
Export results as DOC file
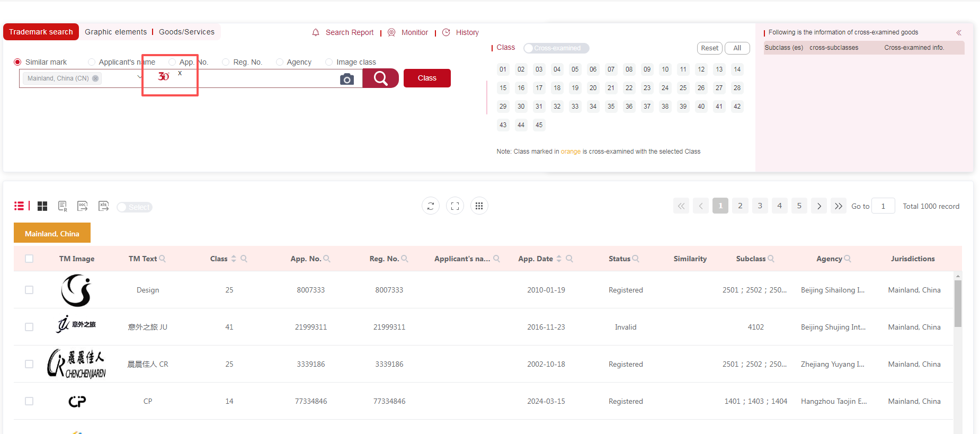(83, 206)
